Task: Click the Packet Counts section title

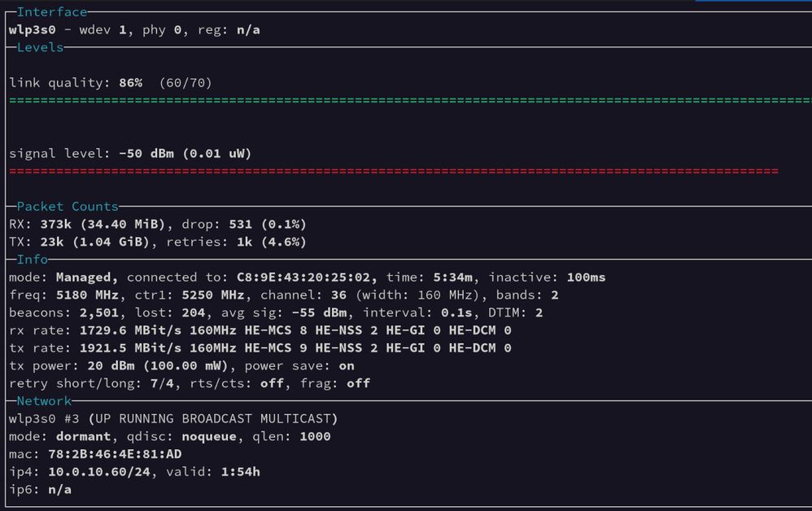Action: pos(67,207)
